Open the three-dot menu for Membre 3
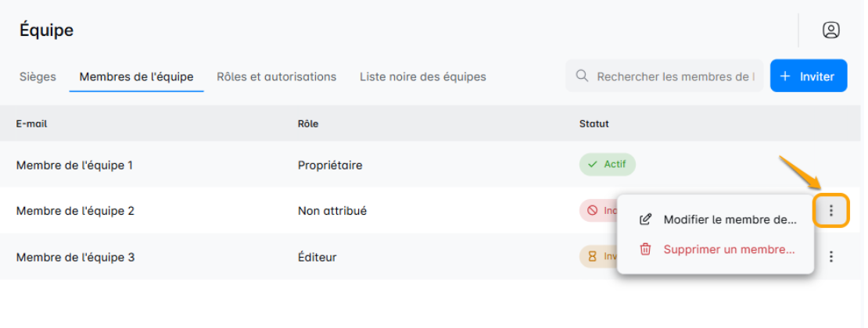This screenshot has width=868, height=328. pos(831,256)
